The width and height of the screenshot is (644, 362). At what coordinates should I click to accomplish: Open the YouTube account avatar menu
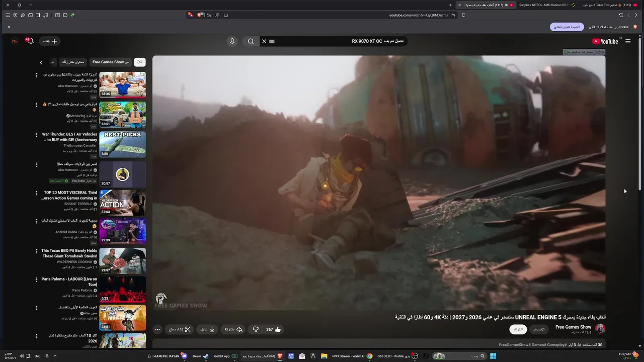[x=15, y=41]
